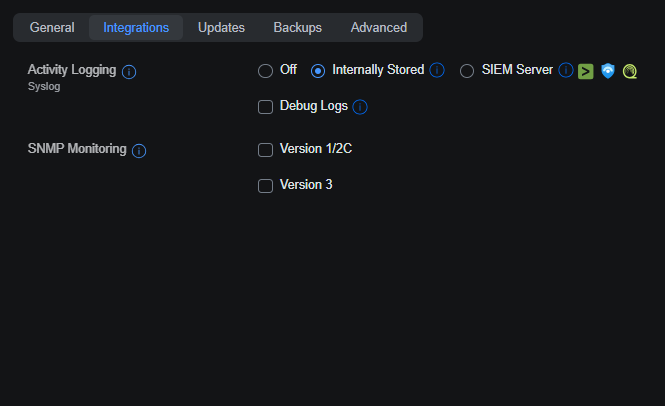The height and width of the screenshot is (406, 665).
Task: Show info for SIEM Server option
Action: coord(566,70)
